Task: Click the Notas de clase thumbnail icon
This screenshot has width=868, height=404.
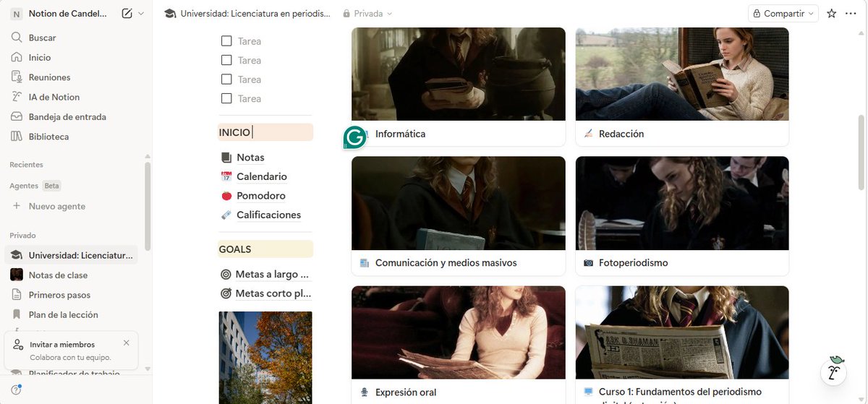Action: pos(17,275)
